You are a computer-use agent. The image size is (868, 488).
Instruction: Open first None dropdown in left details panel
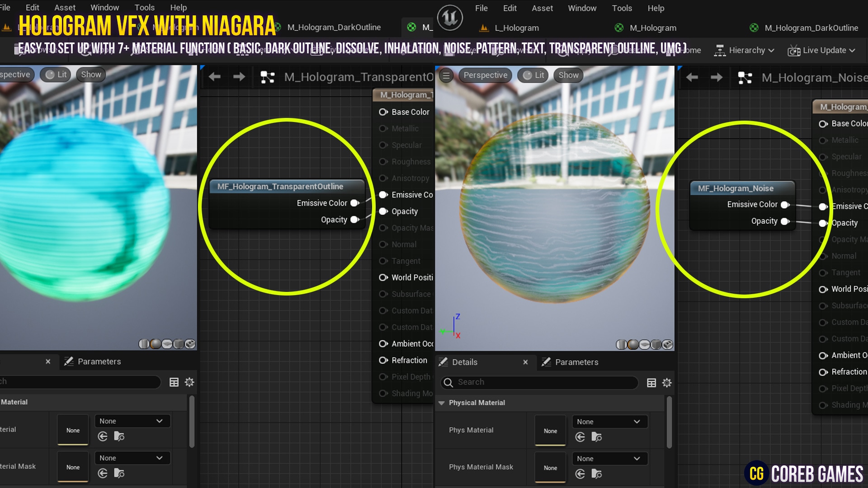[132, 421]
